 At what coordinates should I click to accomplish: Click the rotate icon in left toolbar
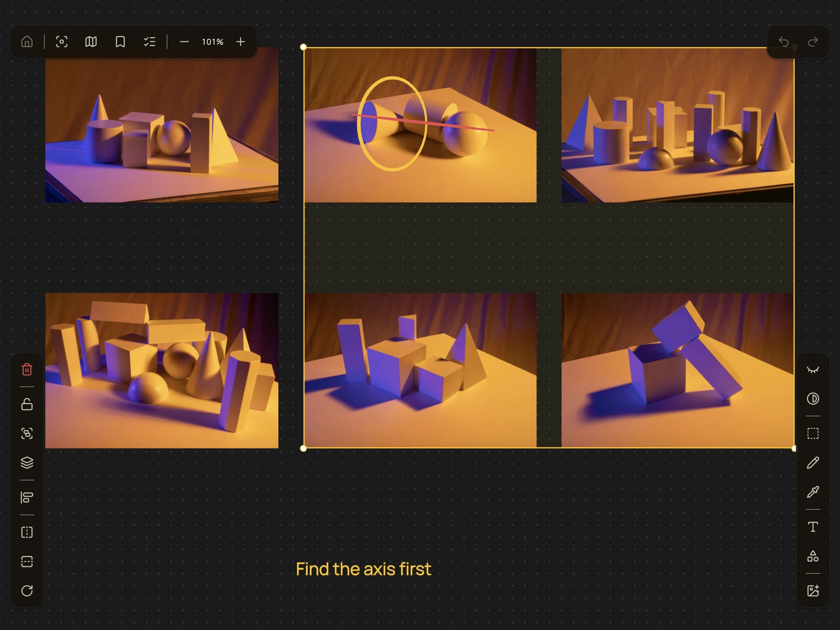coord(27,591)
